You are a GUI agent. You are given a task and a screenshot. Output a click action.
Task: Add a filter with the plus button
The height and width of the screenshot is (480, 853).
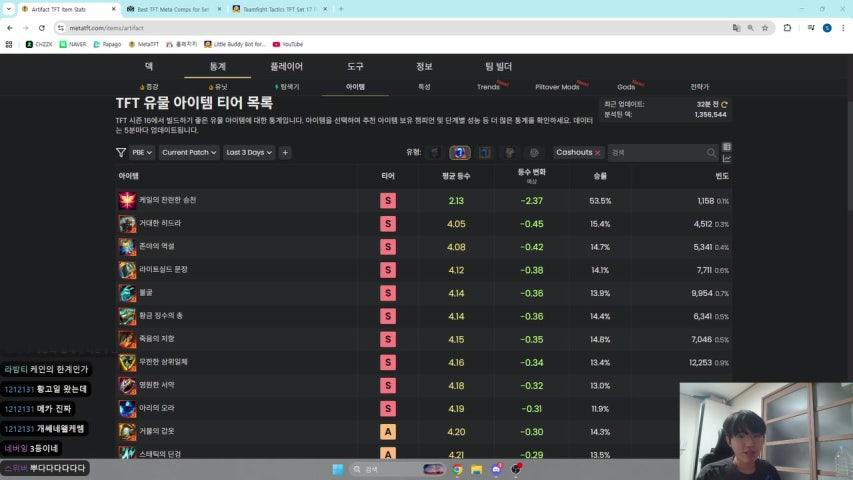coord(285,153)
